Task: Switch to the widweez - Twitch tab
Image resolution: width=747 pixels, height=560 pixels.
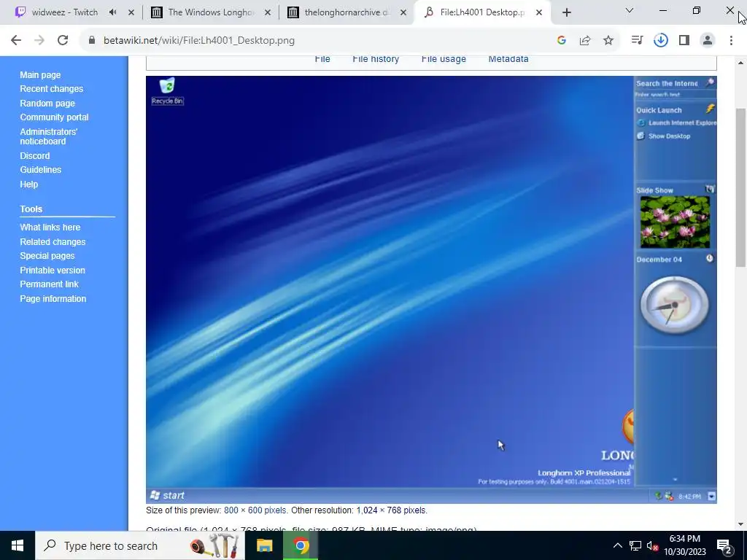Action: 65,12
